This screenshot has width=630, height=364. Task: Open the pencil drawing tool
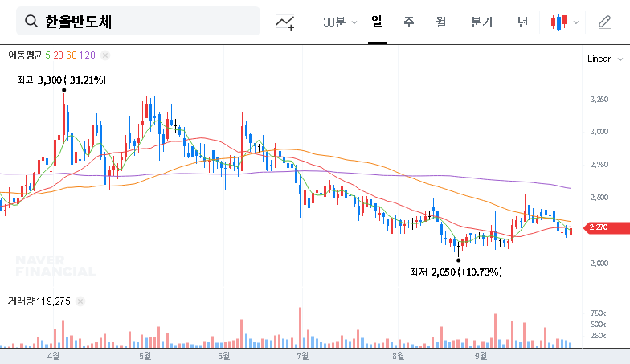point(605,22)
